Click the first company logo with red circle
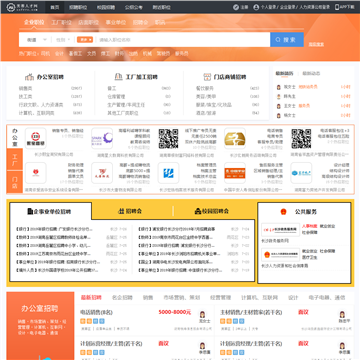360x360 pixels. click(36, 139)
